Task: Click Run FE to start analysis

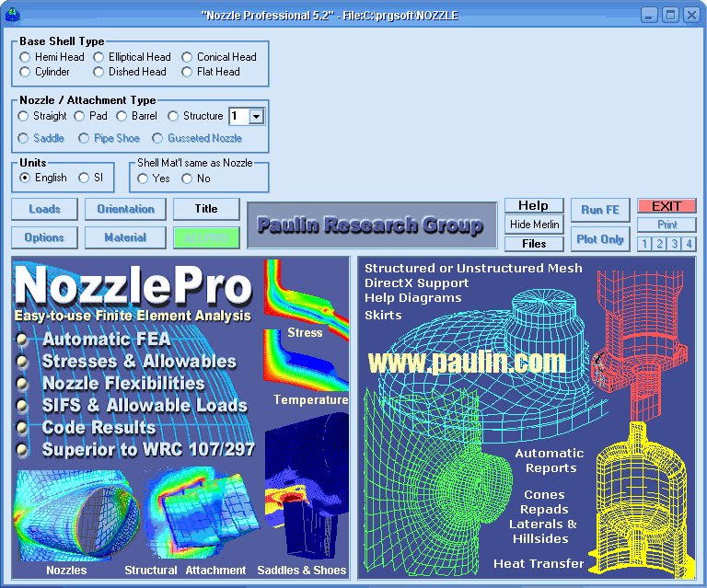Action: point(600,210)
